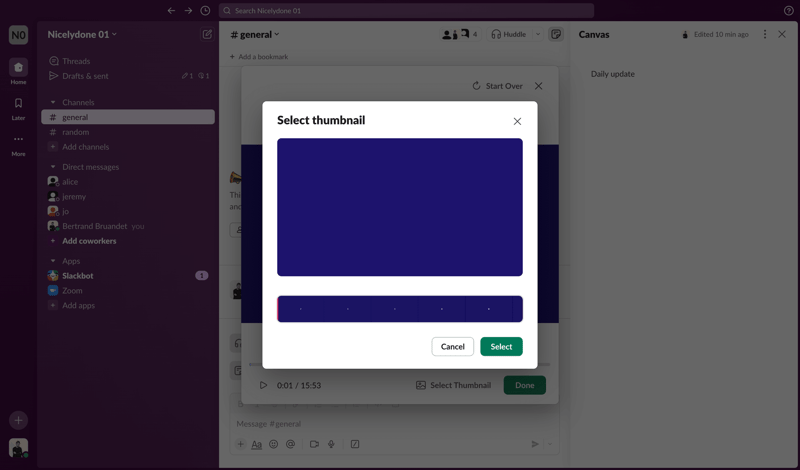Click the Message #general input

(393, 424)
